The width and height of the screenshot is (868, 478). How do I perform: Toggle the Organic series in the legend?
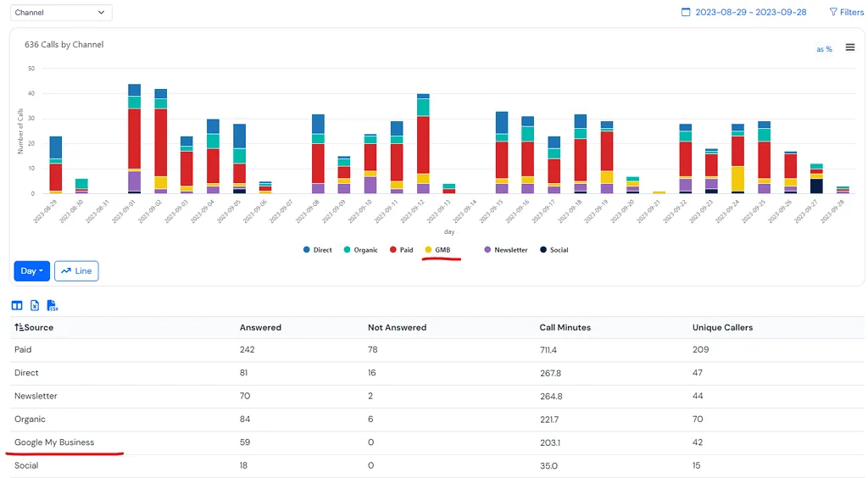(x=360, y=250)
